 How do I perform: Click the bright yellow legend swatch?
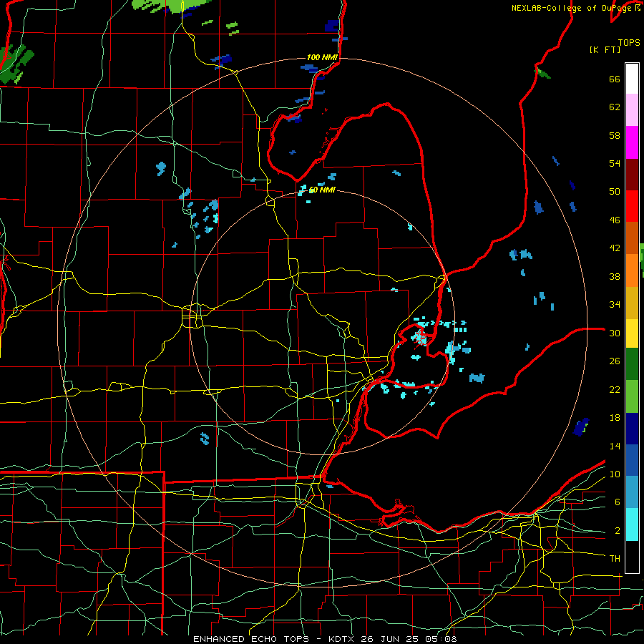click(632, 333)
